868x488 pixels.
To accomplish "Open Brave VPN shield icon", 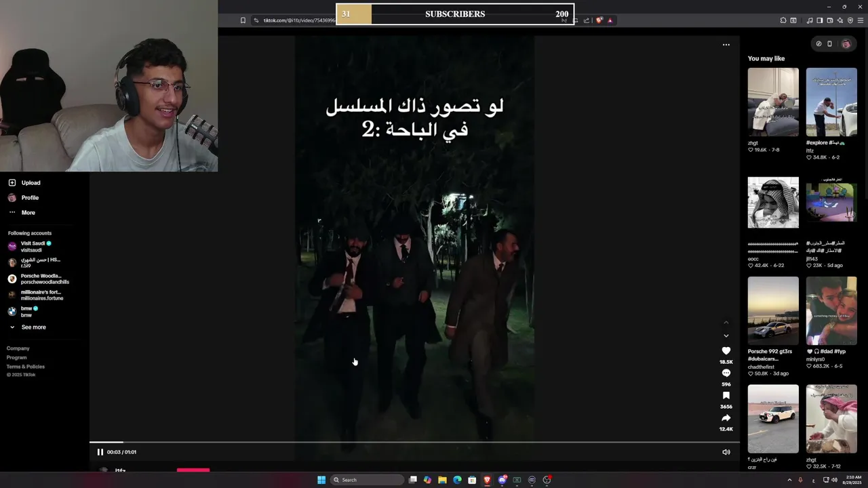I will (850, 20).
